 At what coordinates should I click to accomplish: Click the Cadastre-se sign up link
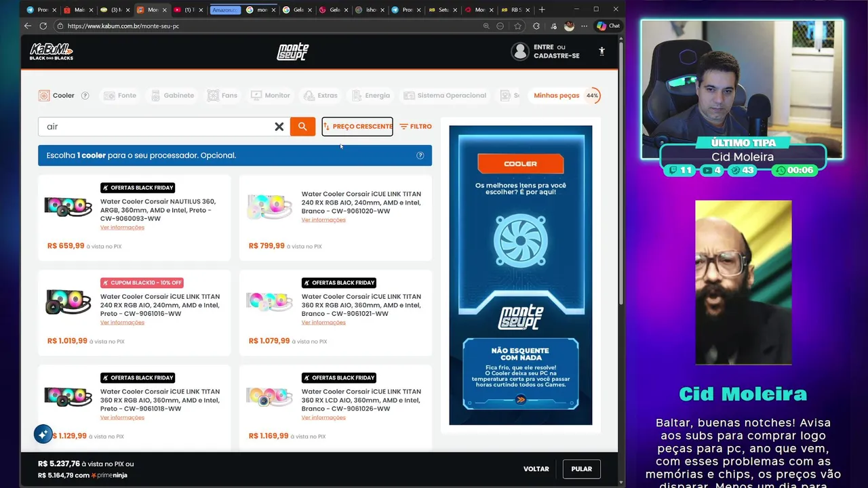[x=557, y=56]
